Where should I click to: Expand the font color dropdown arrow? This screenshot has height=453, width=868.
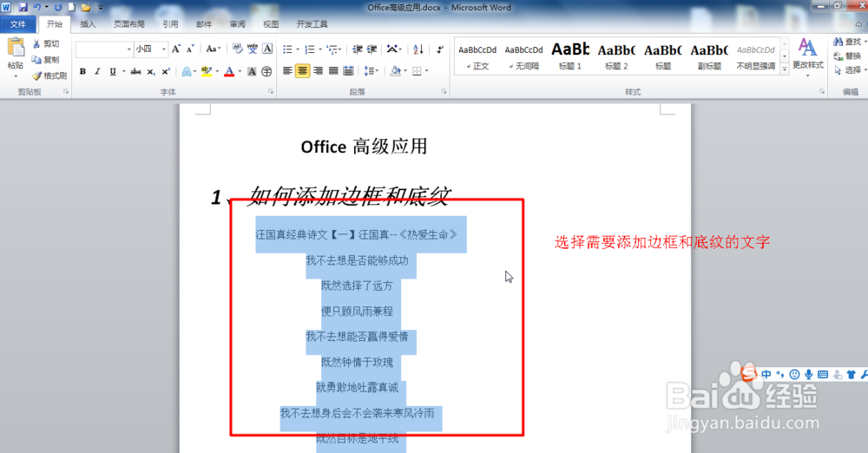pyautogui.click(x=240, y=71)
